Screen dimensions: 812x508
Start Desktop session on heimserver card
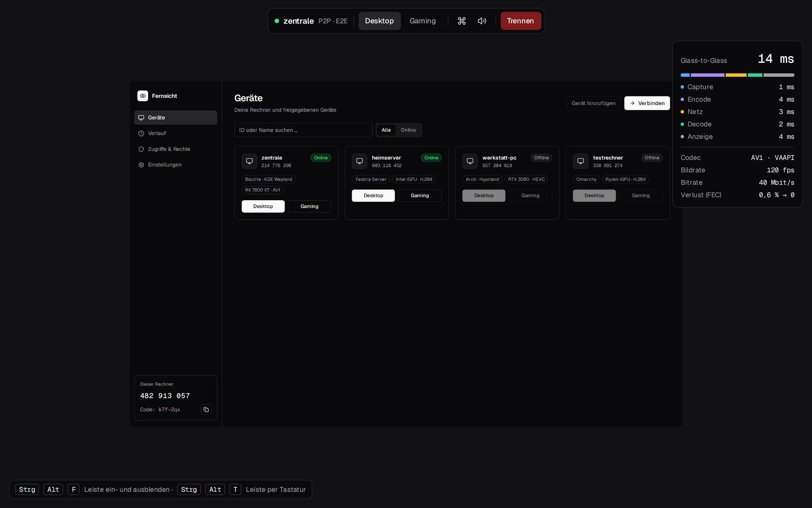click(373, 196)
